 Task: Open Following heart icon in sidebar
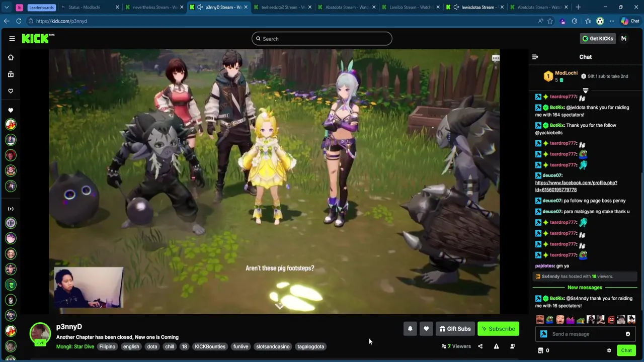[x=11, y=91]
